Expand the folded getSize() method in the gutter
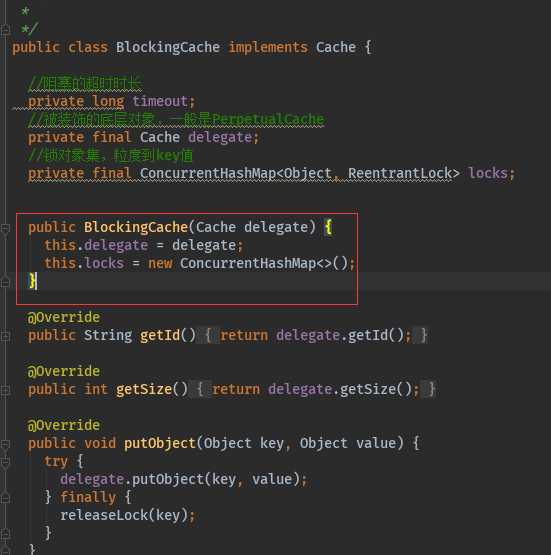Image resolution: width=551 pixels, height=555 pixels. [5, 390]
